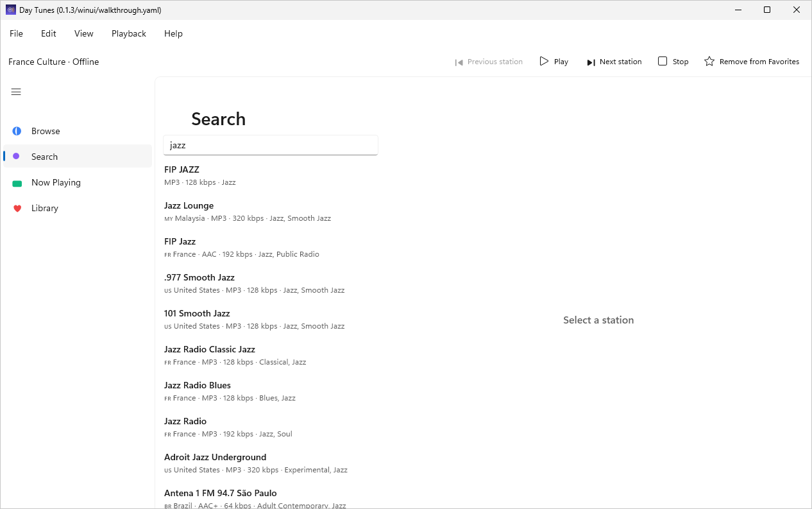Image resolution: width=812 pixels, height=509 pixels.
Task: Minimize the Day Tunes window
Action: coord(738,10)
